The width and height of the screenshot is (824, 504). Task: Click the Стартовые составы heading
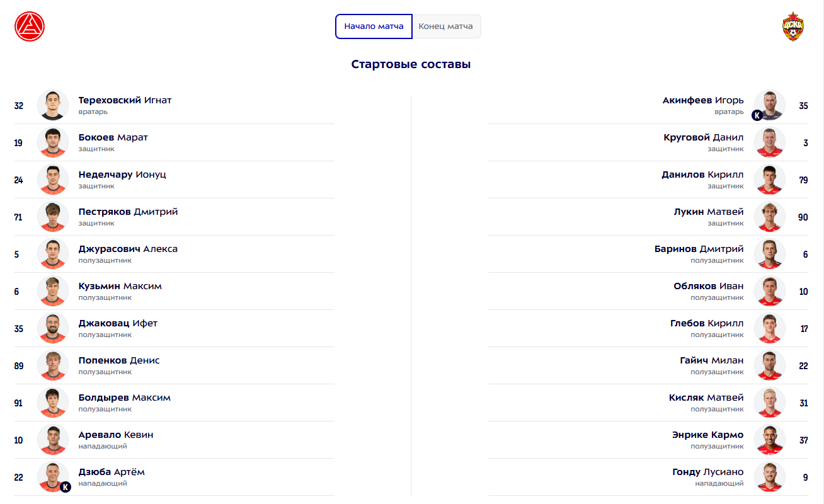point(411,64)
